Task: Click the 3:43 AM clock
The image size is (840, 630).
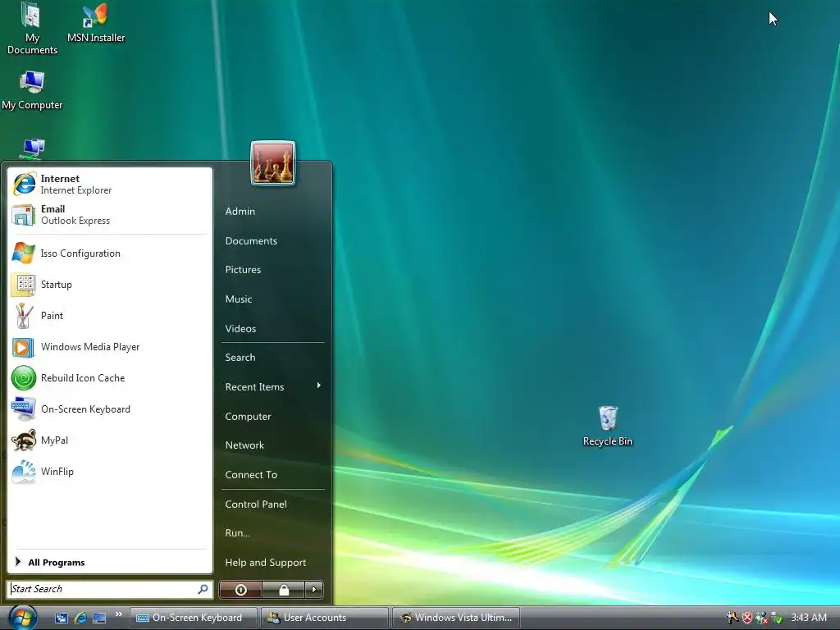Action: pyautogui.click(x=809, y=618)
